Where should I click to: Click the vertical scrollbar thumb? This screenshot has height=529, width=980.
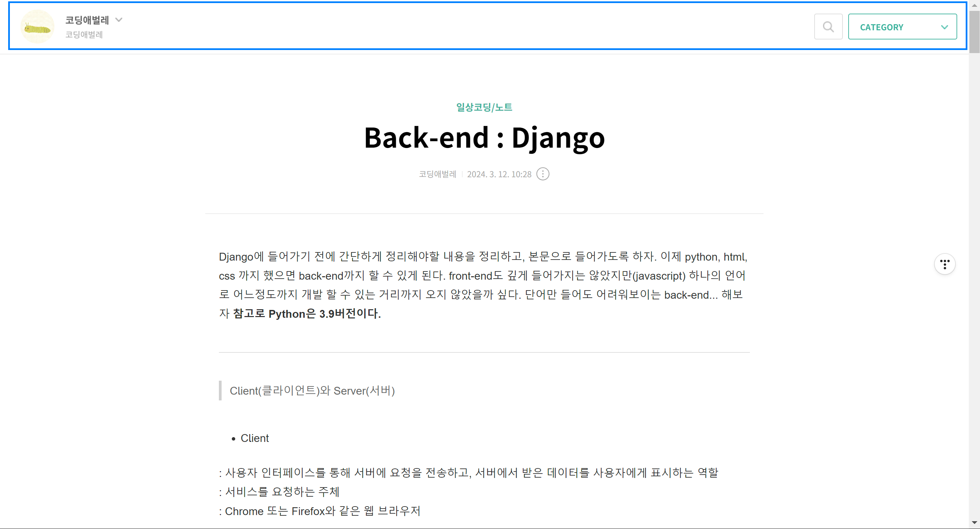coord(974,32)
